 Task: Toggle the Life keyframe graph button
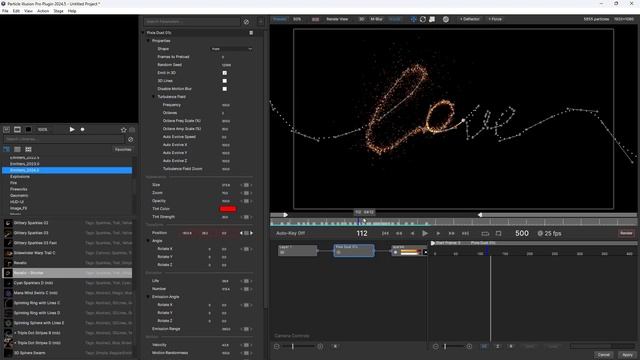click(246, 281)
